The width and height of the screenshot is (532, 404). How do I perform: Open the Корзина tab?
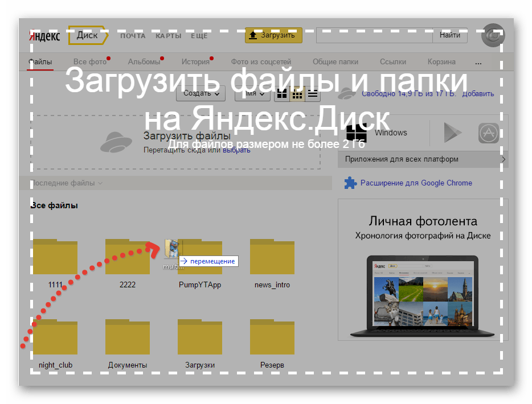441,62
